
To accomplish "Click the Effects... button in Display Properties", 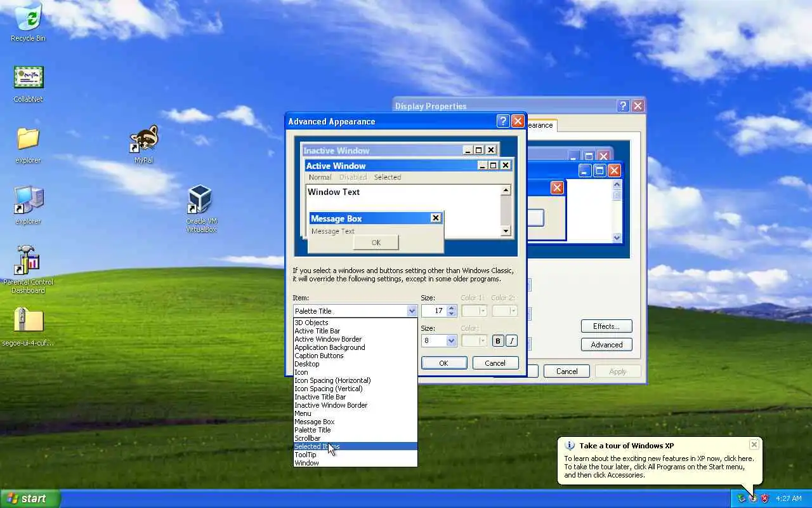I will [x=606, y=326].
